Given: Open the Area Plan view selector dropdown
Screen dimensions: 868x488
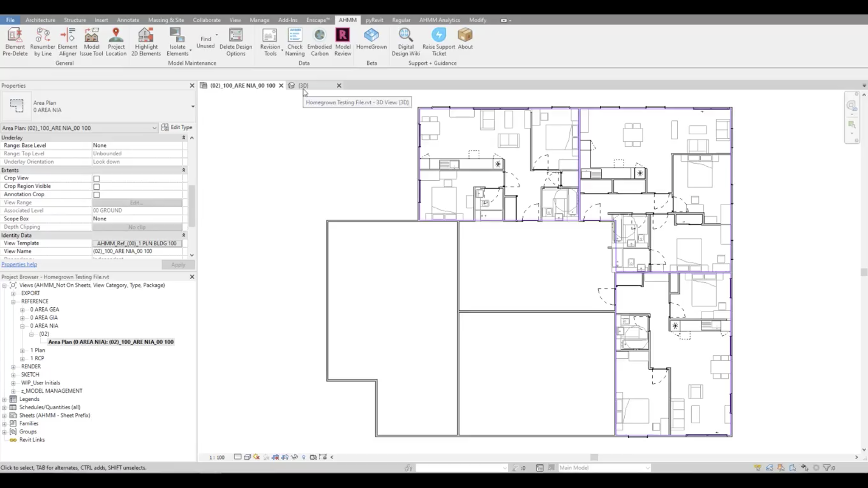Looking at the screenshot, I should (154, 128).
